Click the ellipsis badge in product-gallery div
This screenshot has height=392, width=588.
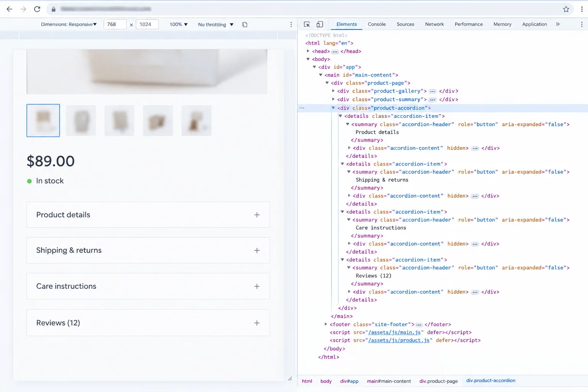click(x=433, y=91)
